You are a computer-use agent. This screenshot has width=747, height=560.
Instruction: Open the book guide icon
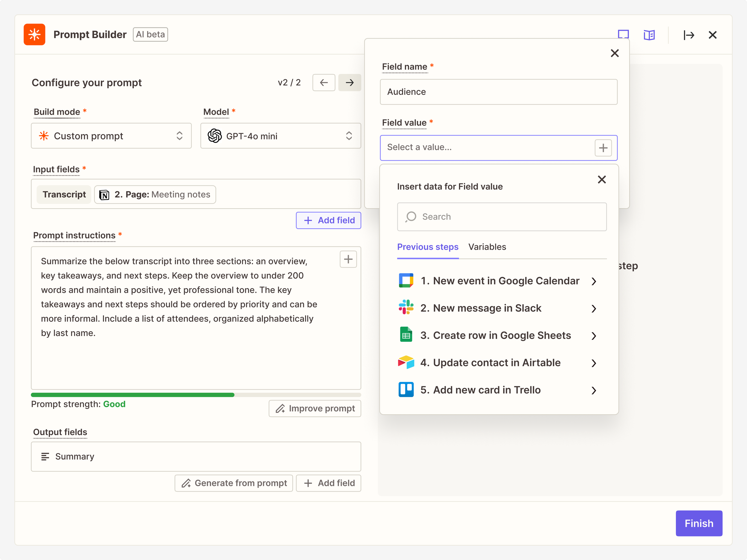(x=649, y=35)
